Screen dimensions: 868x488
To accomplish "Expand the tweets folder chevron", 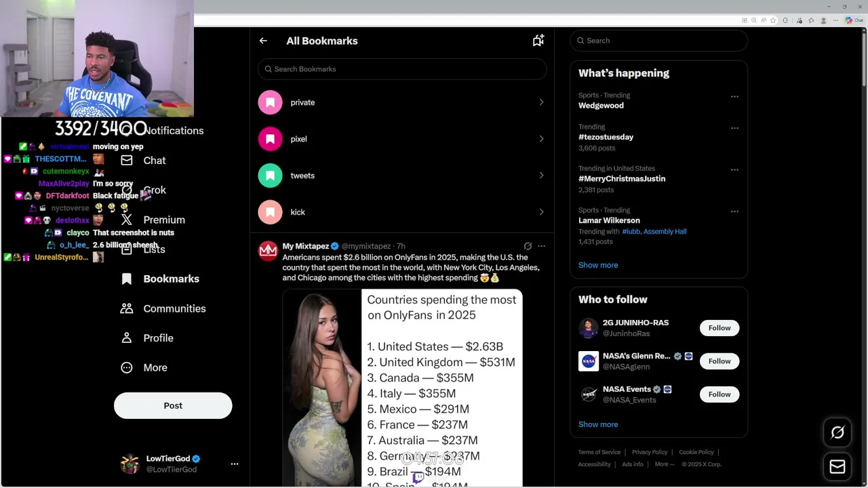I will pyautogui.click(x=541, y=176).
